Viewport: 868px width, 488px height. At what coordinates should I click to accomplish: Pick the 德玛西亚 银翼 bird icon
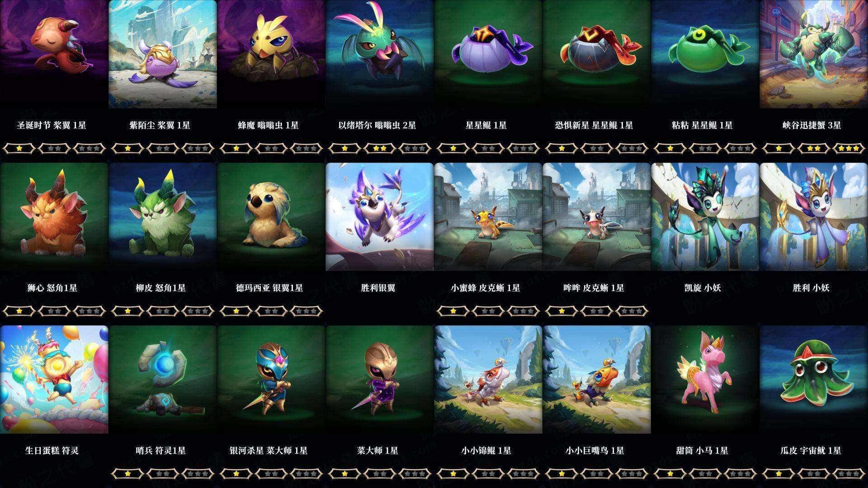pyautogui.click(x=271, y=217)
